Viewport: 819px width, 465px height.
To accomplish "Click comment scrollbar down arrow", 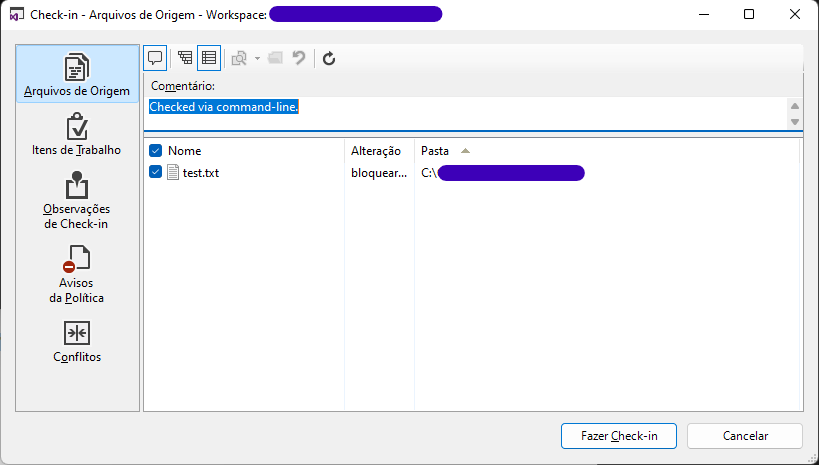I will click(x=795, y=122).
